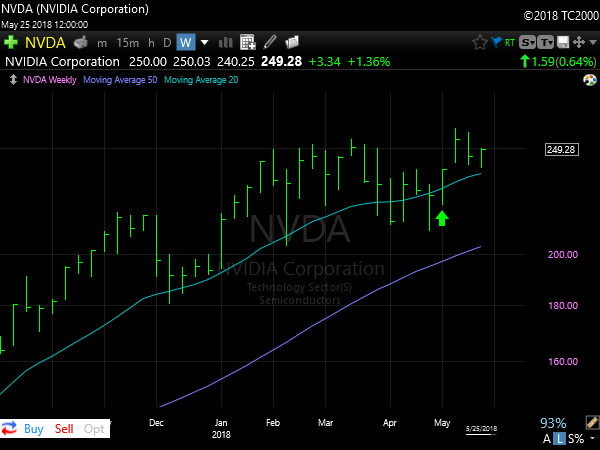The image size is (600, 450).
Task: Click the 249.28 price label on axis
Action: [x=561, y=149]
